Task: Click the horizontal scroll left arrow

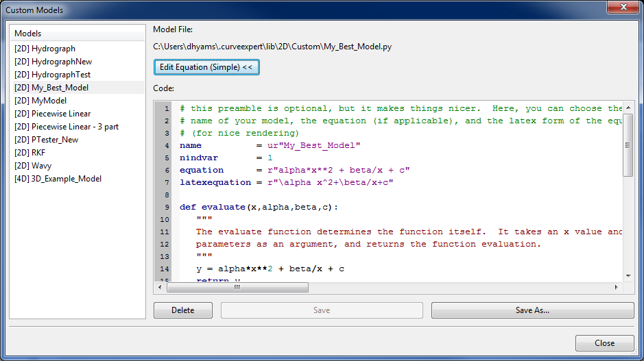Action: pyautogui.click(x=160, y=287)
